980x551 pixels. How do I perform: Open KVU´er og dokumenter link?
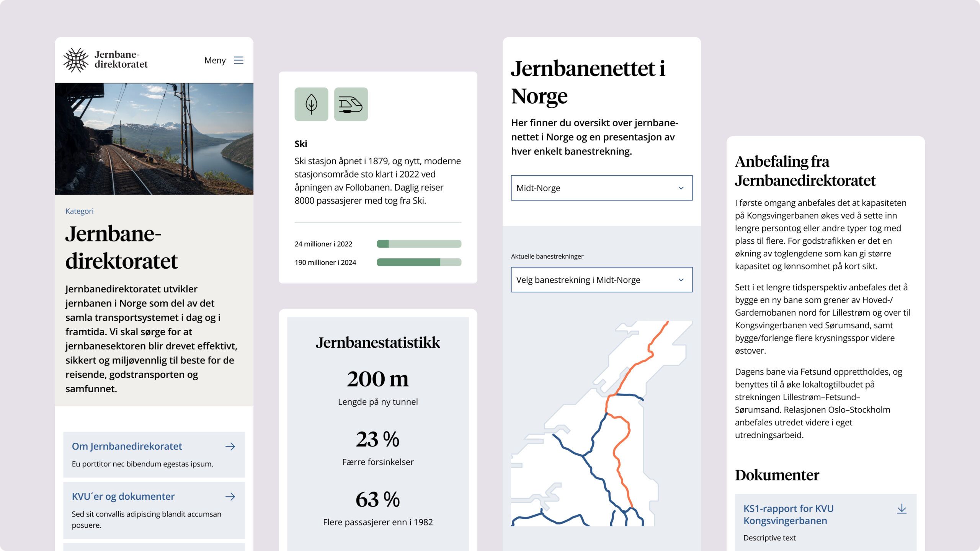123,497
